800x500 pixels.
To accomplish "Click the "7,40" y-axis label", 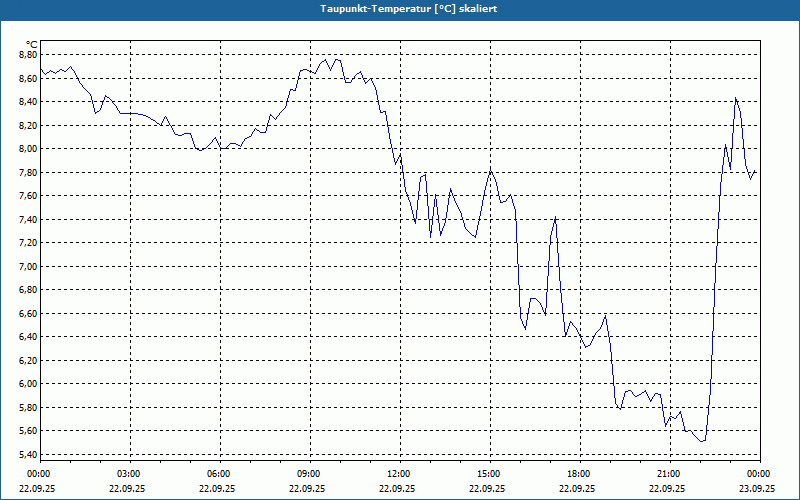I will (29, 219).
